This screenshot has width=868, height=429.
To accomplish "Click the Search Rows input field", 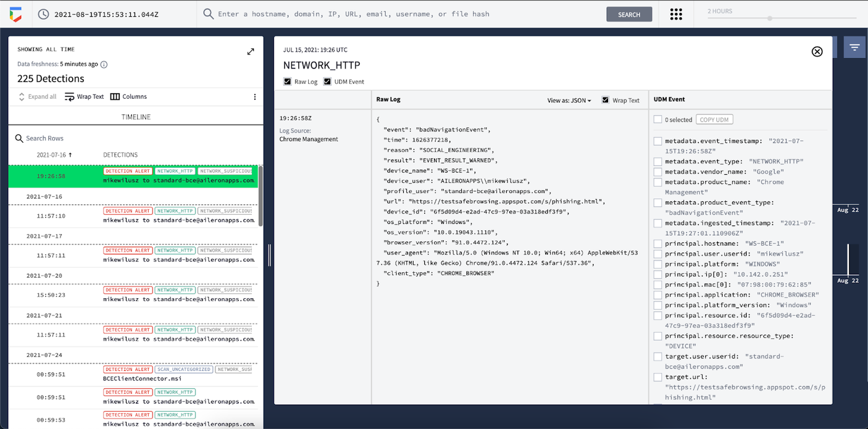I will (136, 138).
